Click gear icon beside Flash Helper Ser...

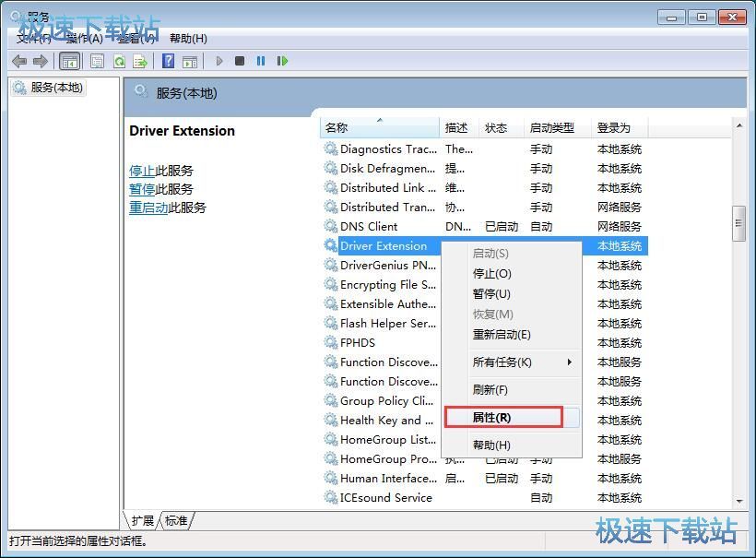coord(330,323)
